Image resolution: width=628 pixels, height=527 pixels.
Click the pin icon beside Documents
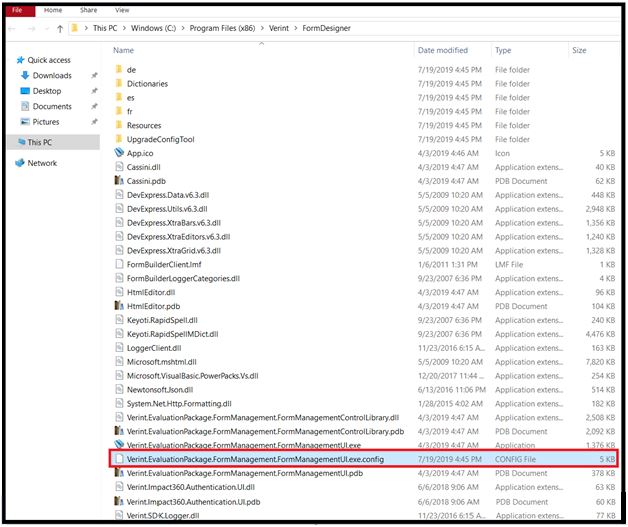[94, 106]
